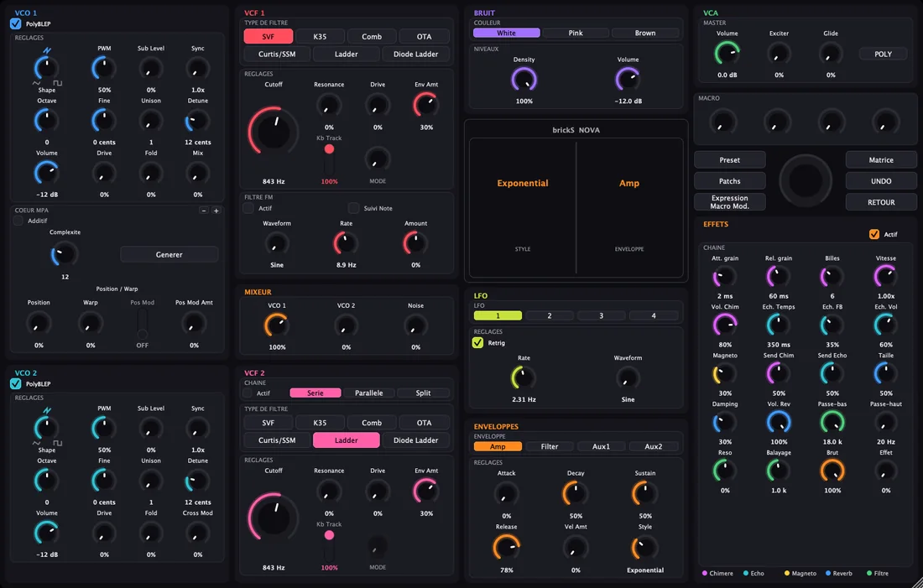
Task: Click the VCO 1 square wave icon
Action: click(58, 83)
